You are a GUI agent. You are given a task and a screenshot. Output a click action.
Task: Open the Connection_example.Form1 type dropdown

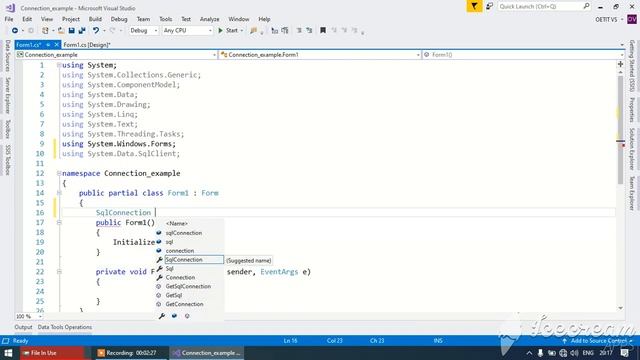pos(320,55)
